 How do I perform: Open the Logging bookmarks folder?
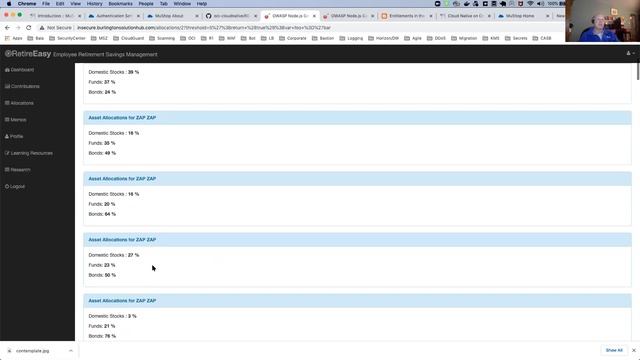pyautogui.click(x=351, y=38)
